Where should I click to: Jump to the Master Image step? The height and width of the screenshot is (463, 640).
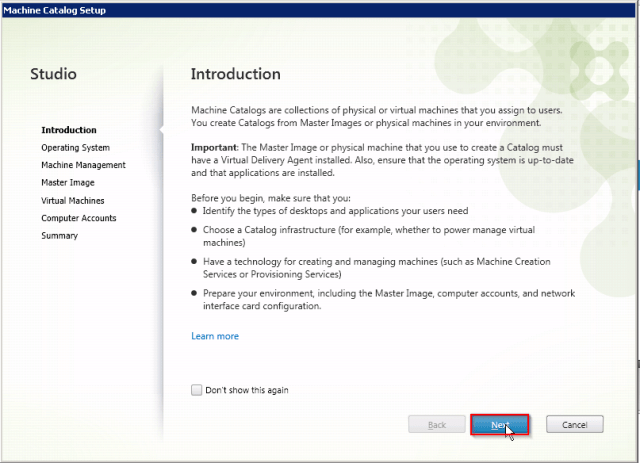[68, 183]
